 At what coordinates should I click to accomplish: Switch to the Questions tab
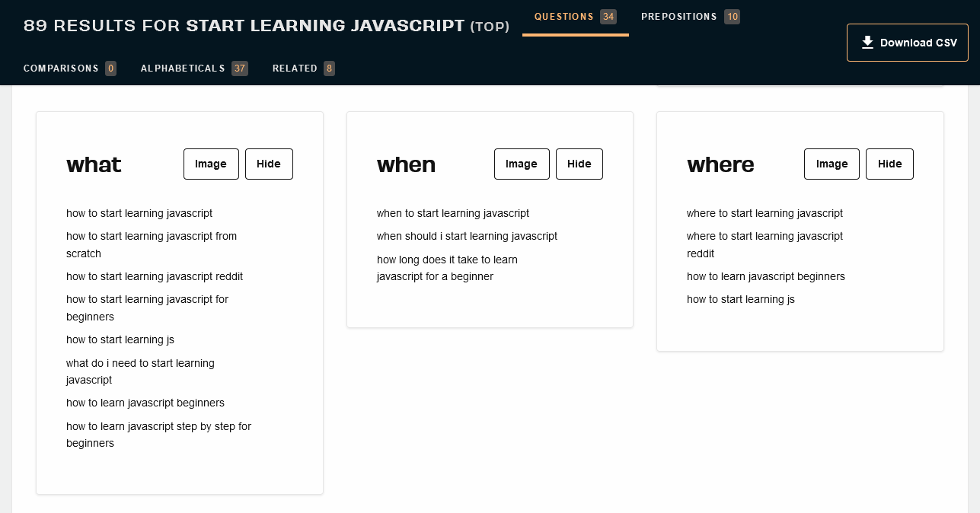click(575, 17)
